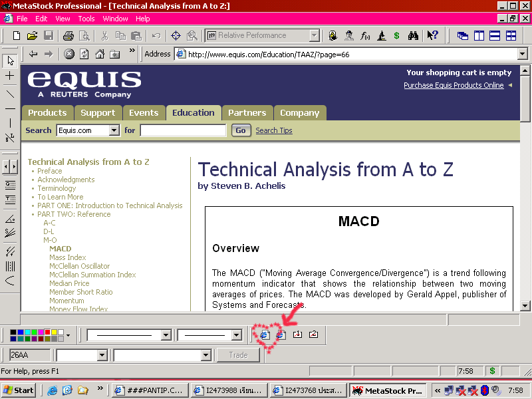This screenshot has height=399, width=532.
Task: Open Internet Explorer quick launch icon
Action: point(52,390)
